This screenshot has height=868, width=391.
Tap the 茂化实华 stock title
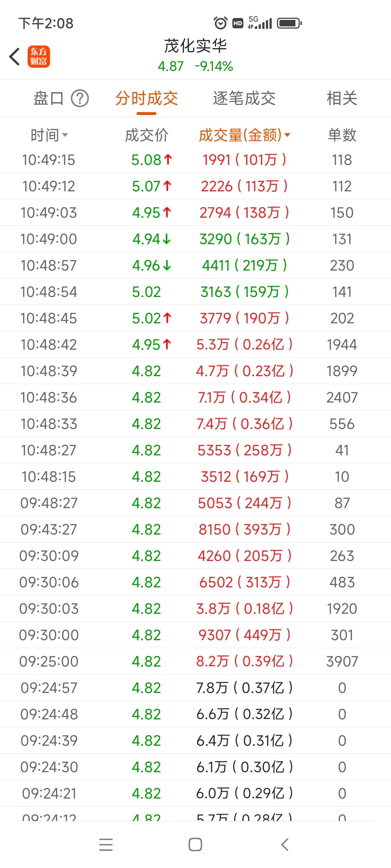point(195,46)
